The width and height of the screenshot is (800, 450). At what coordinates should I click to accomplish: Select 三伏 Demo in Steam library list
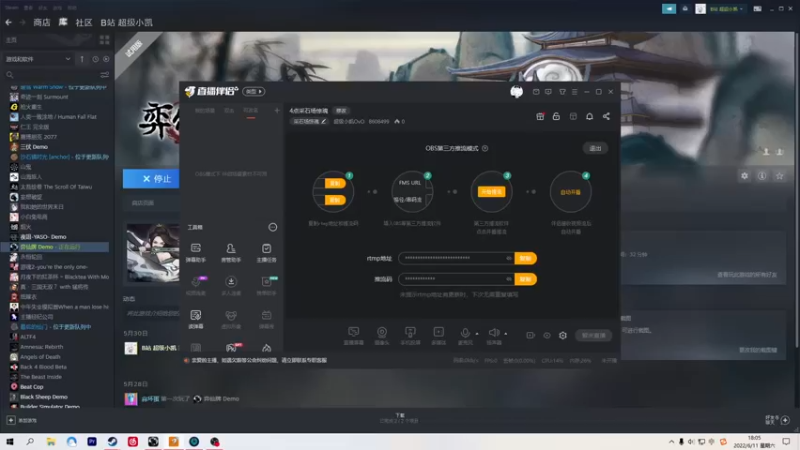pyautogui.click(x=34, y=147)
